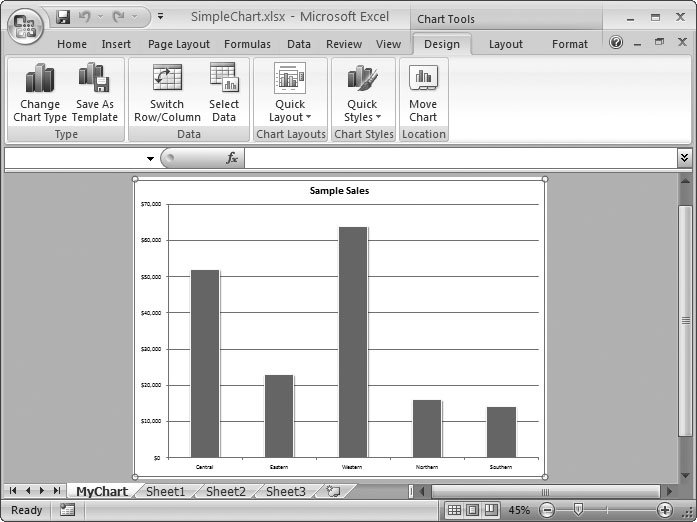Select the Southern bar in the chart
This screenshot has width=697, height=522.
[501, 432]
